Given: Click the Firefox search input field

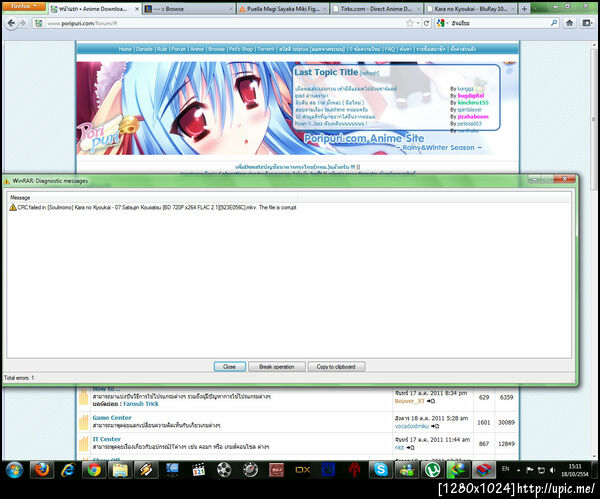Looking at the screenshot, I should [499, 23].
